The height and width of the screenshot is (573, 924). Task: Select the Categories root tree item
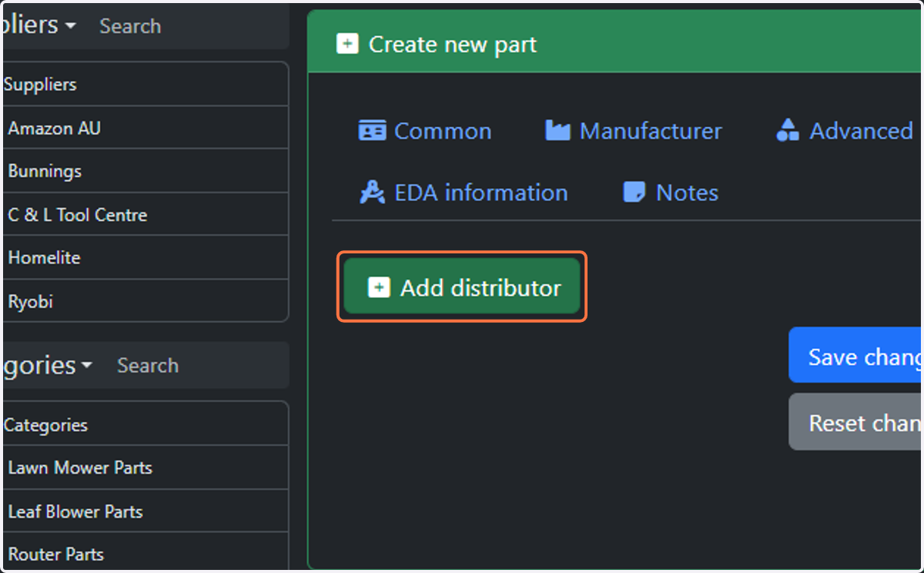146,424
